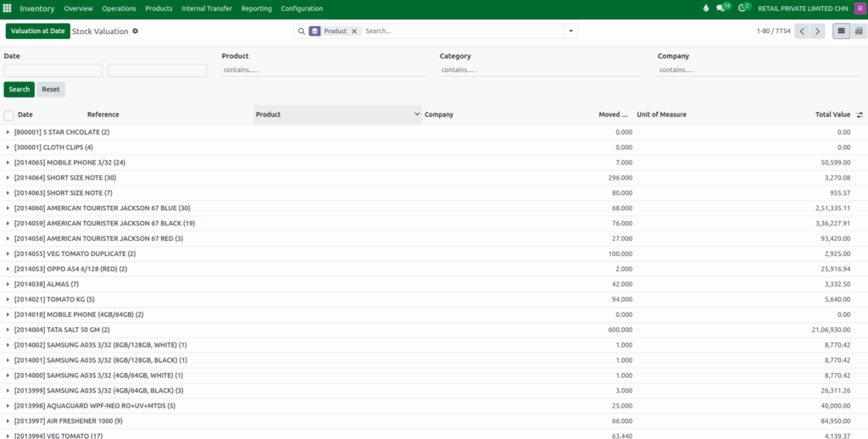Sort by the Date column header
Screen dimensions: 868x439
pos(25,114)
